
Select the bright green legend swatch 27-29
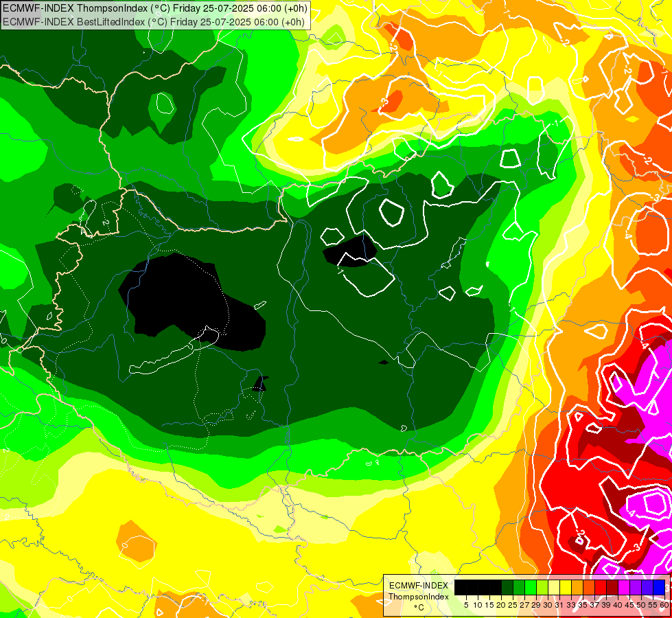click(531, 588)
